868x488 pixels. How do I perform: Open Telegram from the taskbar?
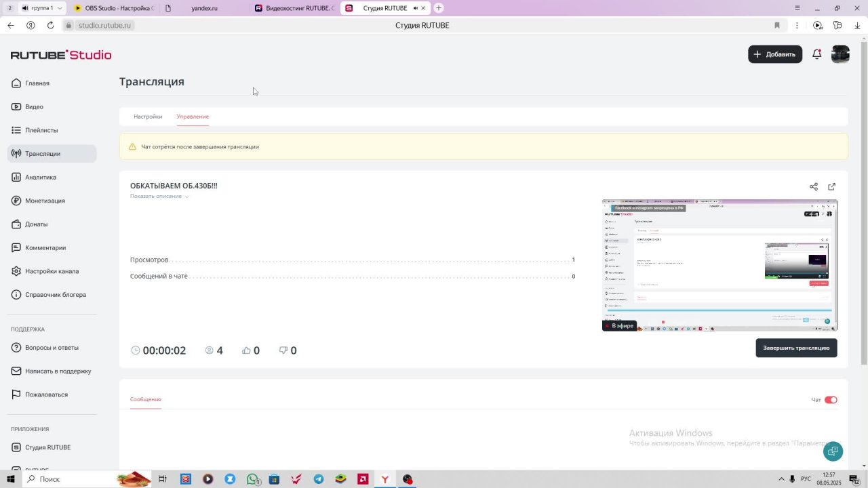click(x=319, y=479)
